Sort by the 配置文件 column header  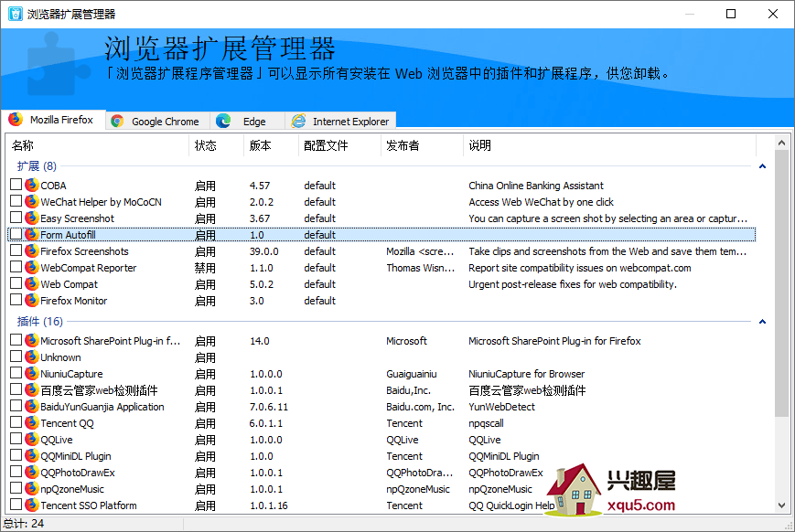[x=339, y=145]
